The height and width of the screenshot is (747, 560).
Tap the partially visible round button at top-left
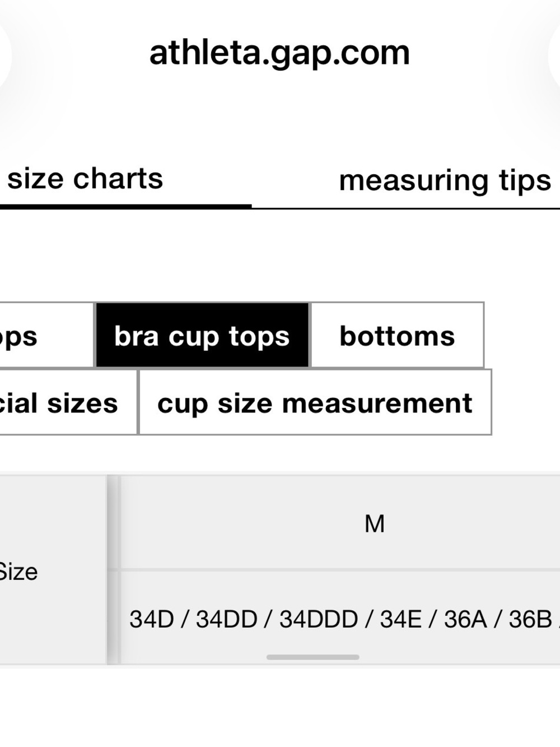coord(4,56)
